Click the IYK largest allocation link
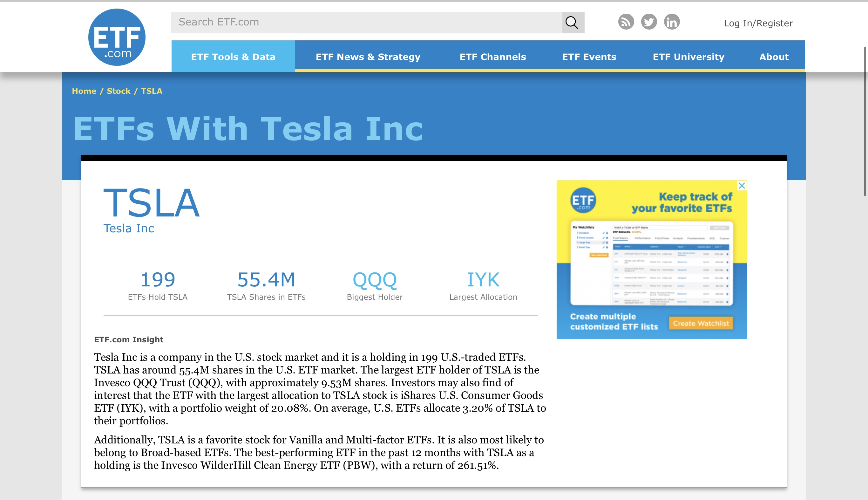 pos(483,279)
